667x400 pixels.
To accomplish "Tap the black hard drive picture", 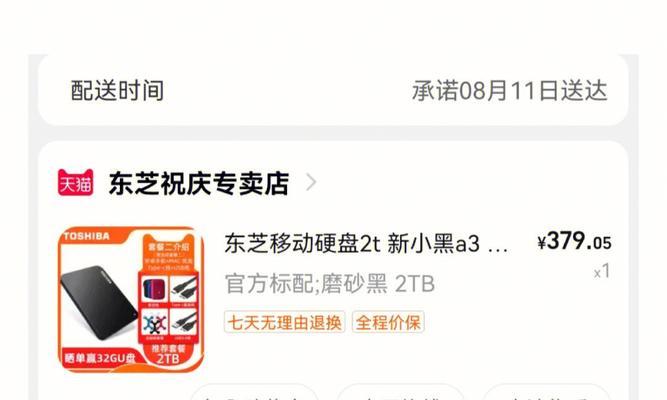I will click(x=99, y=302).
